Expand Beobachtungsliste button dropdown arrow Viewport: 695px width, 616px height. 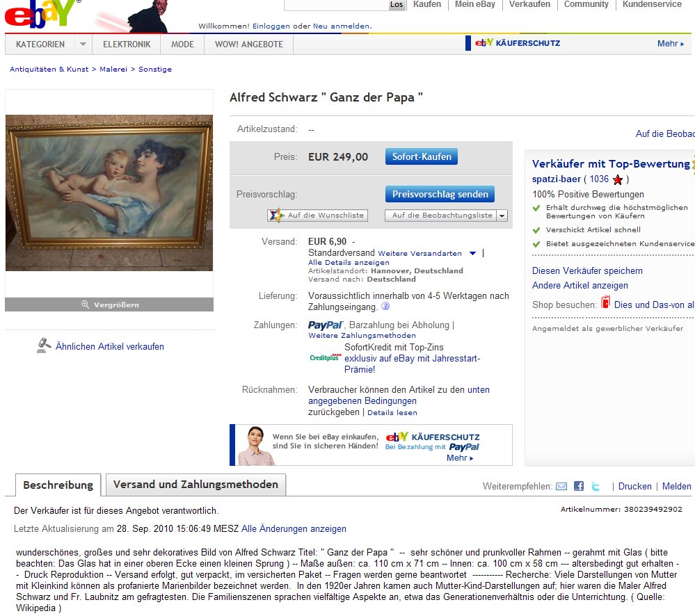click(502, 216)
